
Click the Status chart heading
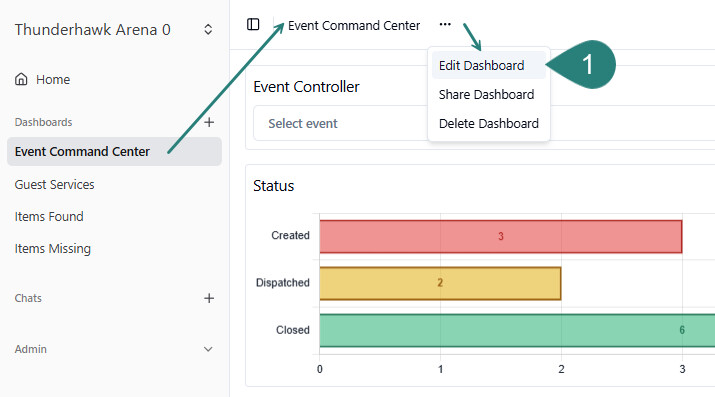tap(274, 186)
